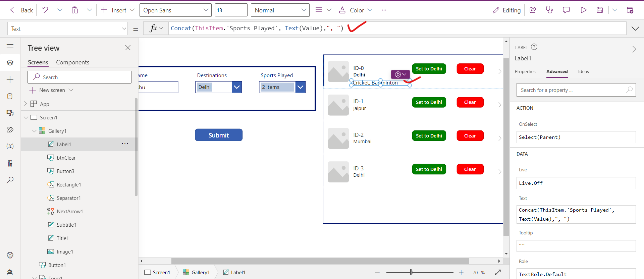The image size is (644, 279).
Task: Adjust the zoom slider handle
Action: pos(411,272)
